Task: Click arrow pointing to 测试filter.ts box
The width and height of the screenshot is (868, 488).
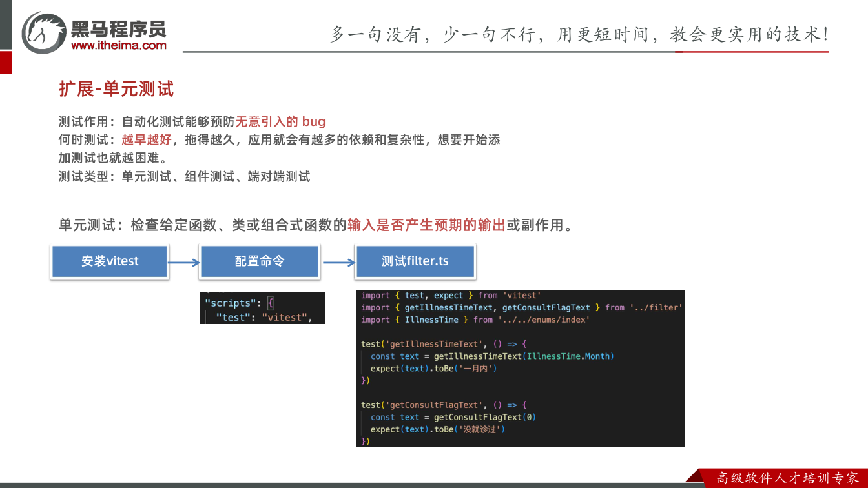Action: (x=338, y=262)
